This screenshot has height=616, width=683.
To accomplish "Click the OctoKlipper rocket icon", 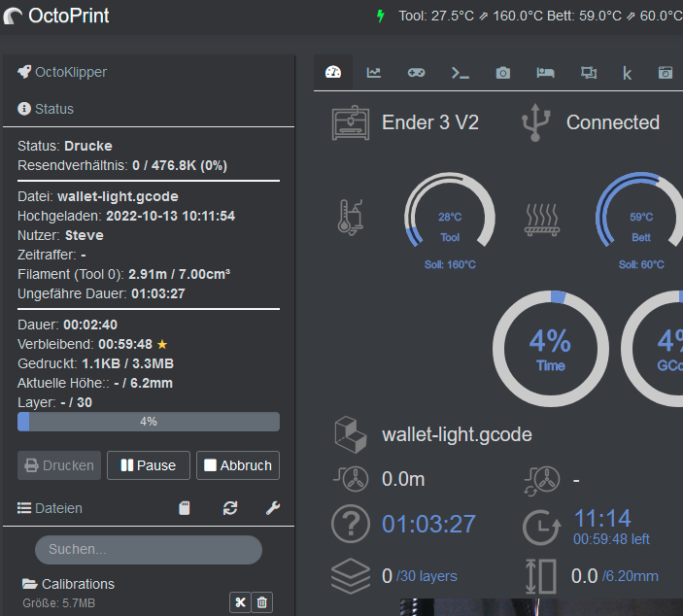I will [24, 72].
